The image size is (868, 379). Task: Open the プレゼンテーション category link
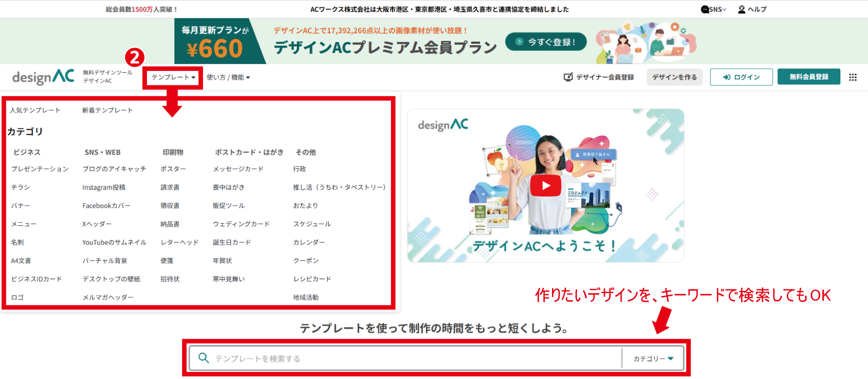pos(40,169)
